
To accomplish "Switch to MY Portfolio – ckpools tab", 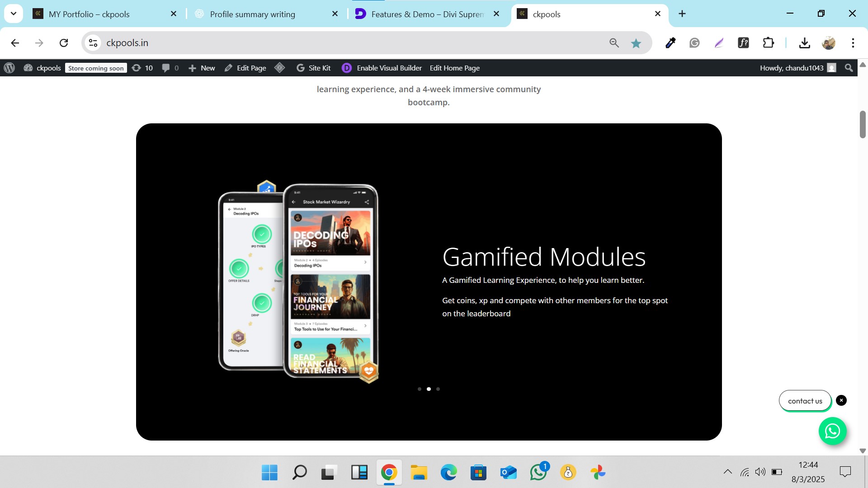I will (x=89, y=14).
